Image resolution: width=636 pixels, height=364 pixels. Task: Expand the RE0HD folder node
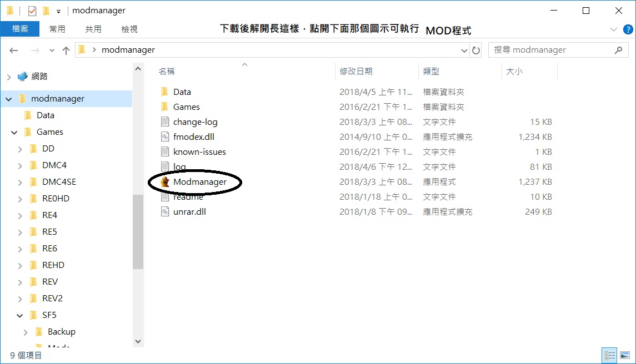[x=20, y=199]
